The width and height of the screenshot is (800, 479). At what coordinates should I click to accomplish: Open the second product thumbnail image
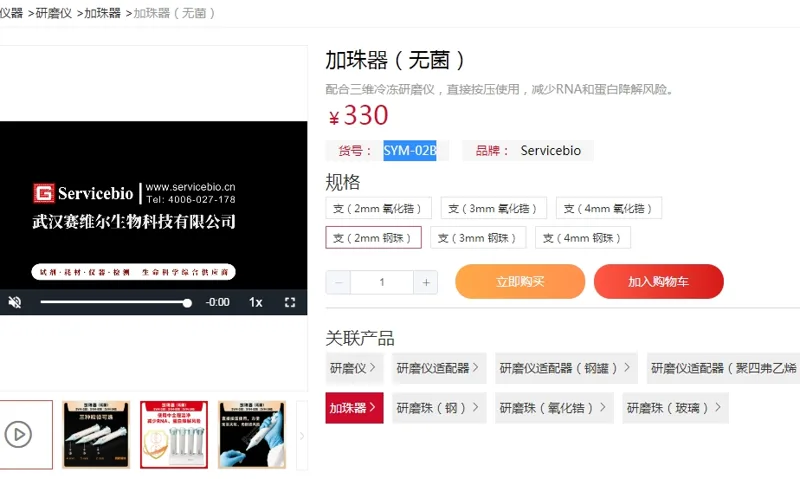tap(96, 435)
